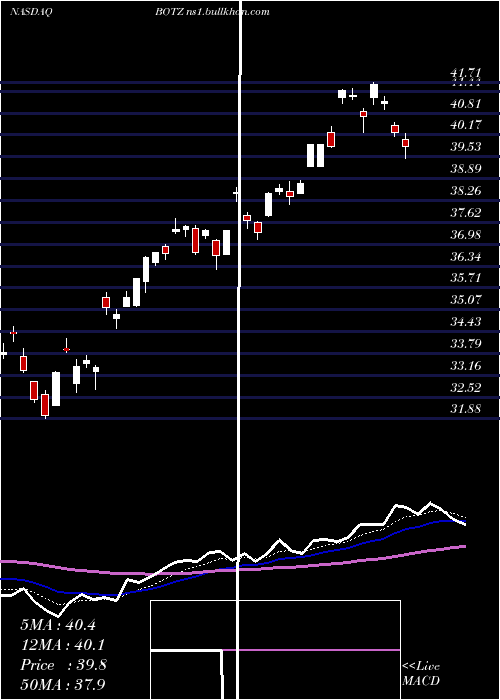Select the 34.43 price axis label
Viewport: 500px width, 700px height.
(466, 321)
